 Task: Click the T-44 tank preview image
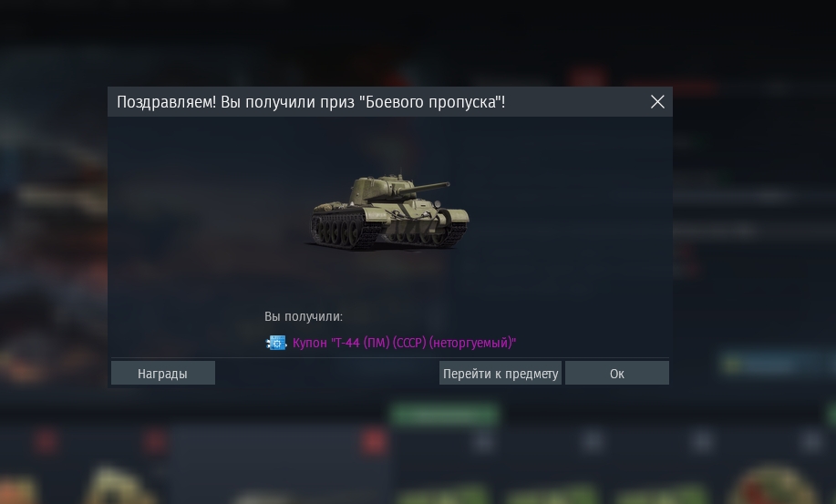[x=390, y=211]
